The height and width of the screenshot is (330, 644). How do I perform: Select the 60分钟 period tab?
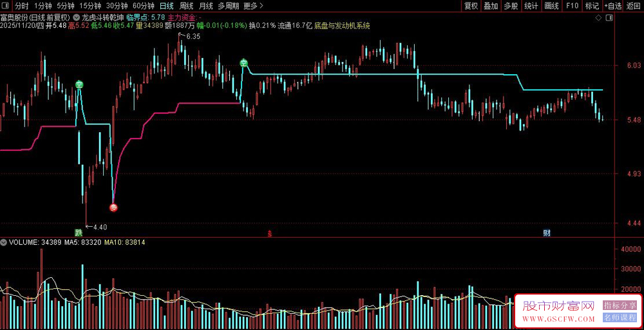tap(144, 6)
